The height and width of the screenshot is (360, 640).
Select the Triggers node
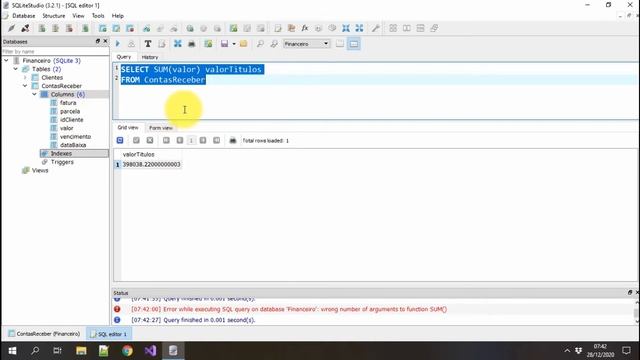(62, 162)
